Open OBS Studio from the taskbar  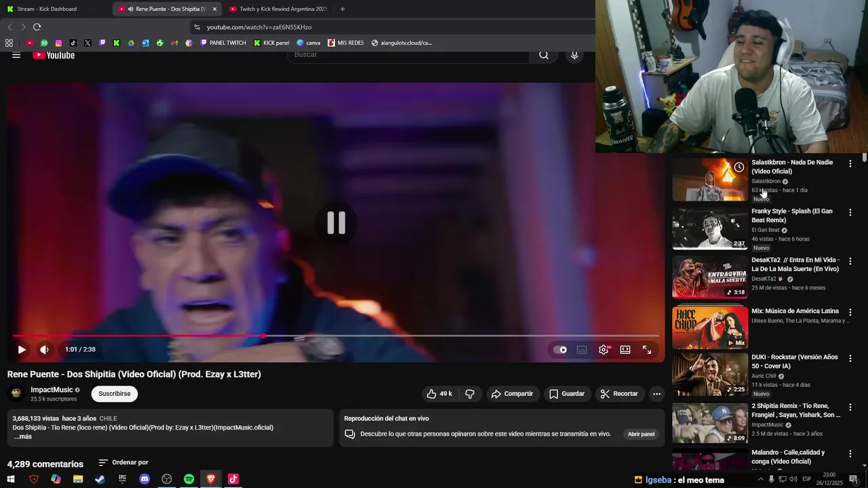[x=167, y=479]
